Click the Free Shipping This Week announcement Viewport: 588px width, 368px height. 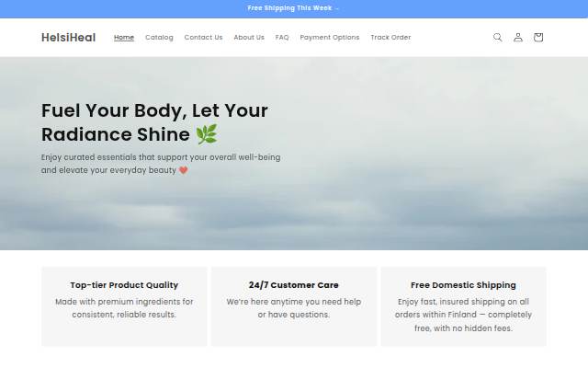293,8
